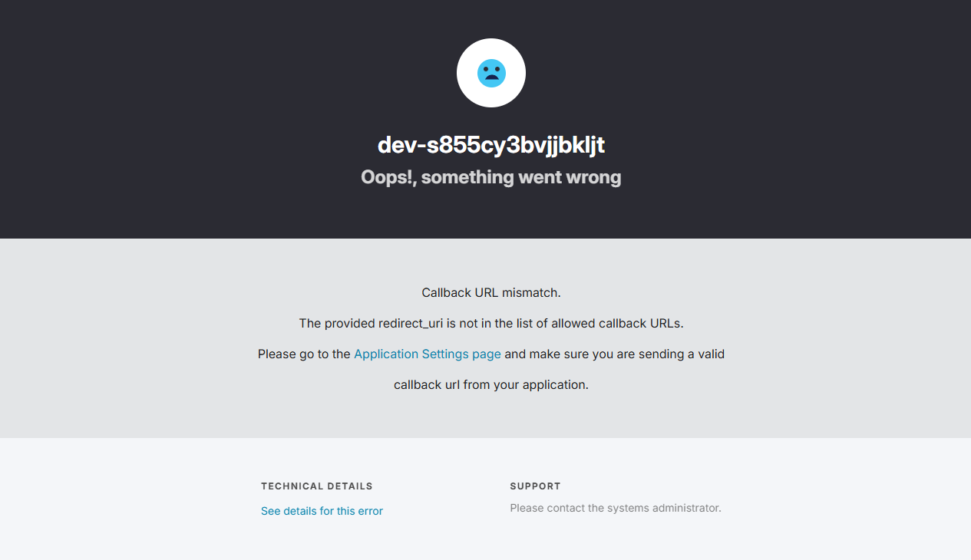The image size is (971, 560).
Task: Open See details for this error
Action: click(x=322, y=511)
